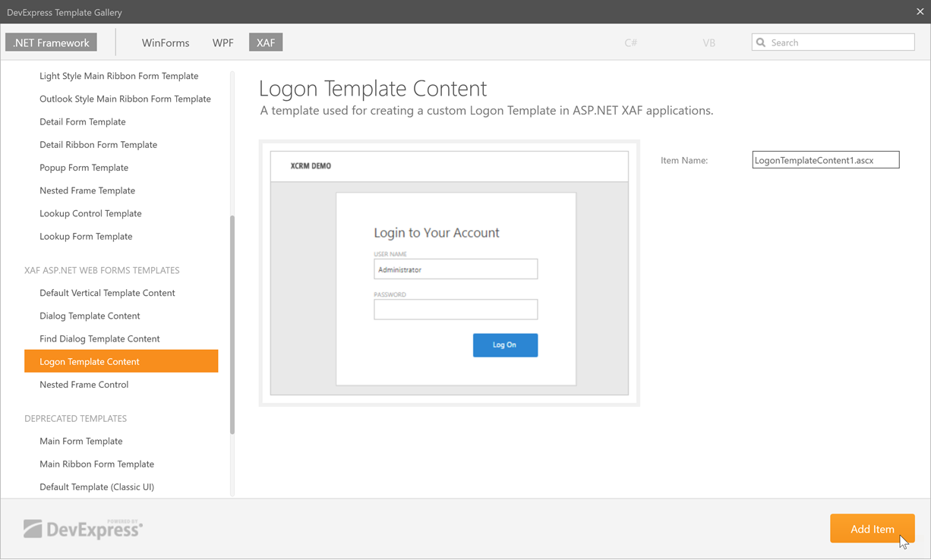Click the Logon Template Content title
The width and height of the screenshot is (931, 560).
[x=373, y=88]
